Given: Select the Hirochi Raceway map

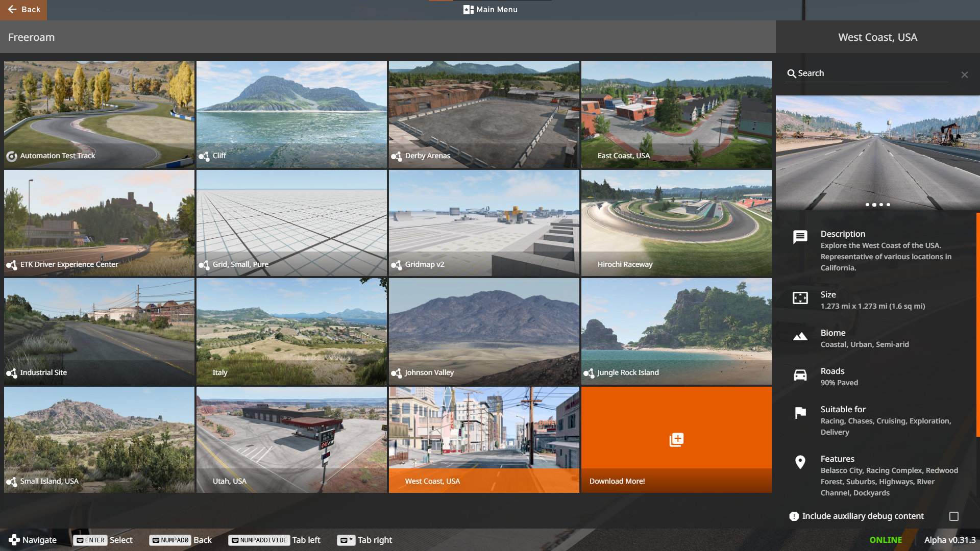Looking at the screenshot, I should coord(676,223).
